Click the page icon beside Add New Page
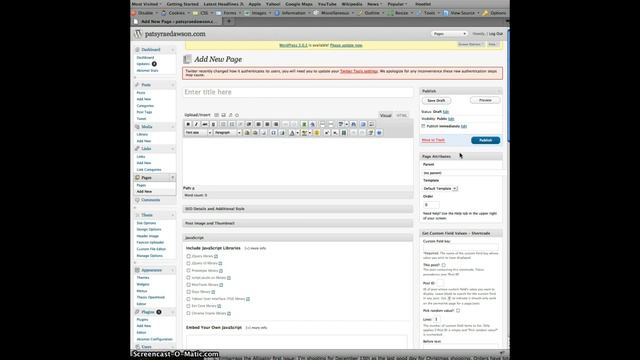The height and width of the screenshot is (360, 640). pyautogui.click(x=187, y=60)
